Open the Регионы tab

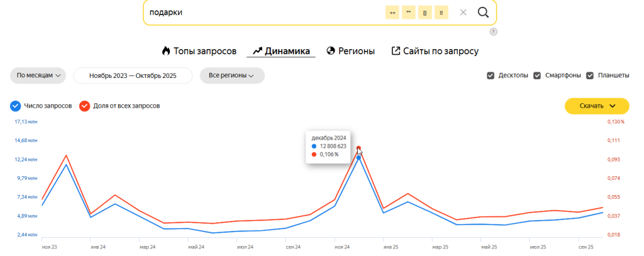[x=350, y=51]
